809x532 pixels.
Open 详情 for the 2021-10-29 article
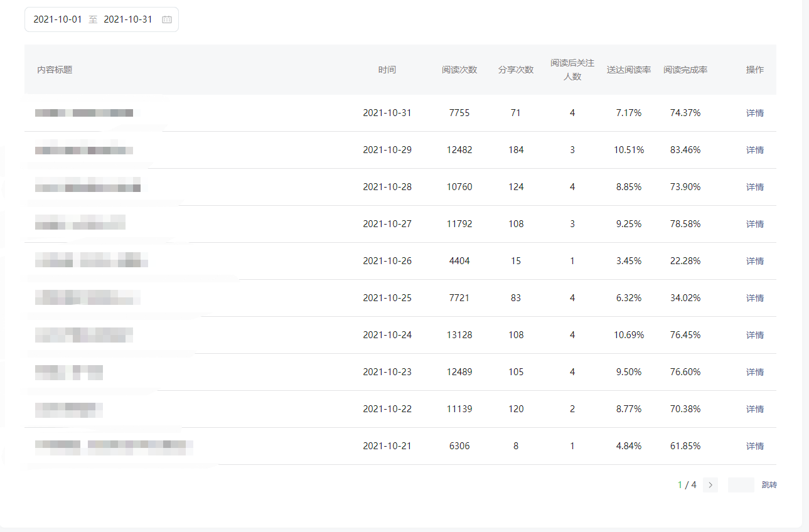point(754,150)
